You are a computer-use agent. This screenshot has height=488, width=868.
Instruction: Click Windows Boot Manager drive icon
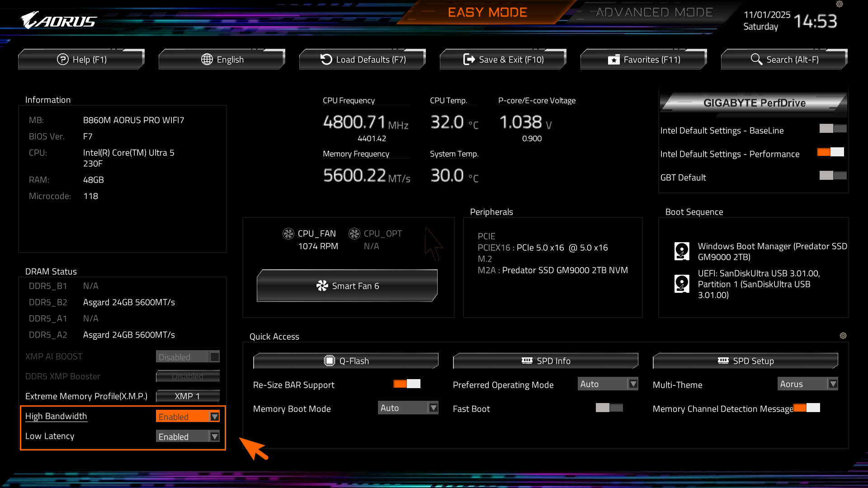(x=682, y=251)
